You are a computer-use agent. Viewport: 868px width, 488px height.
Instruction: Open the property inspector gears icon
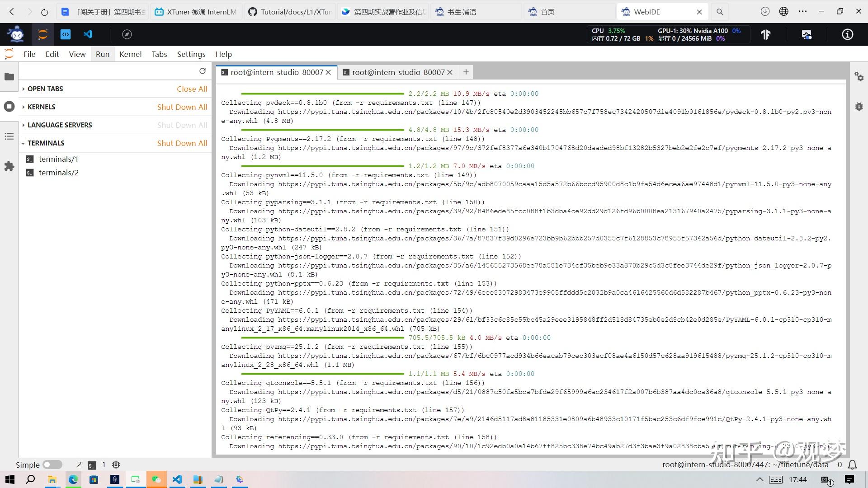tap(859, 77)
